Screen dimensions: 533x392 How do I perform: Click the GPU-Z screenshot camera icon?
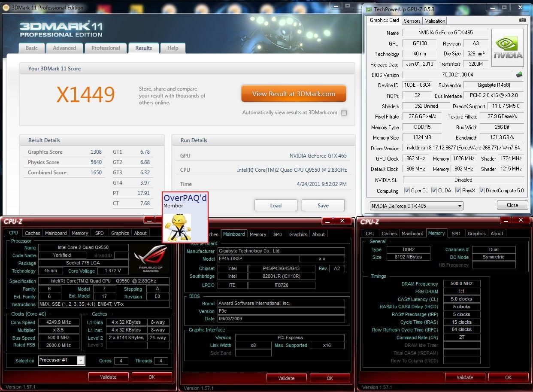(522, 20)
